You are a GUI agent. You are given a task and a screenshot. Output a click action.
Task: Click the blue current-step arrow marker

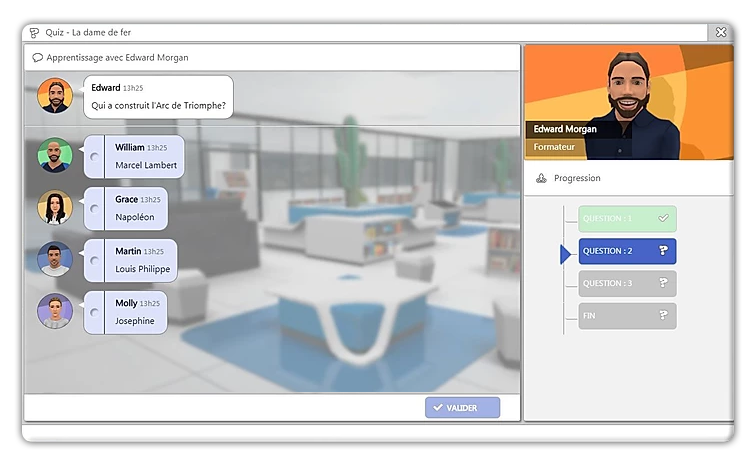(565, 254)
